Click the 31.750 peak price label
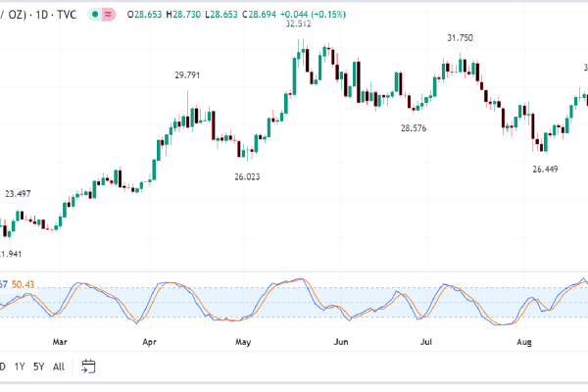The width and height of the screenshot is (588, 392). [x=460, y=37]
